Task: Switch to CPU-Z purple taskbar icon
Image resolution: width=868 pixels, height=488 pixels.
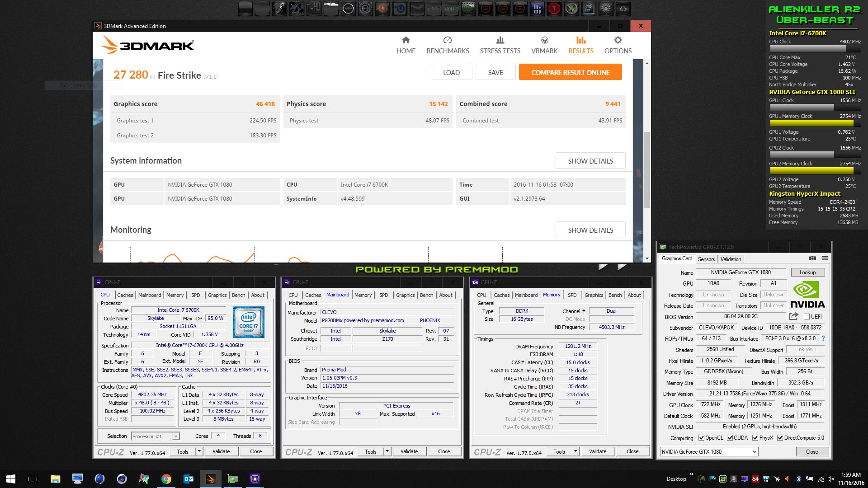Action: pyautogui.click(x=255, y=479)
